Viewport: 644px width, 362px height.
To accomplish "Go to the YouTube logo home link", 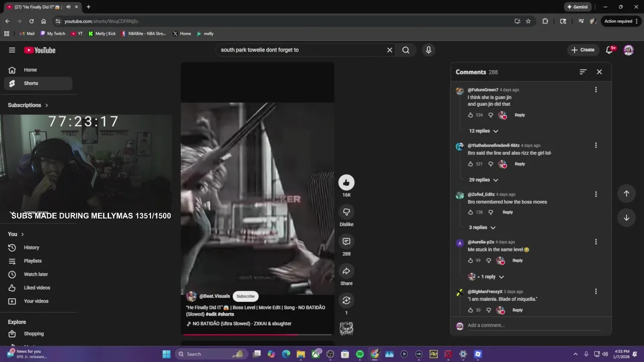I will tap(40, 50).
